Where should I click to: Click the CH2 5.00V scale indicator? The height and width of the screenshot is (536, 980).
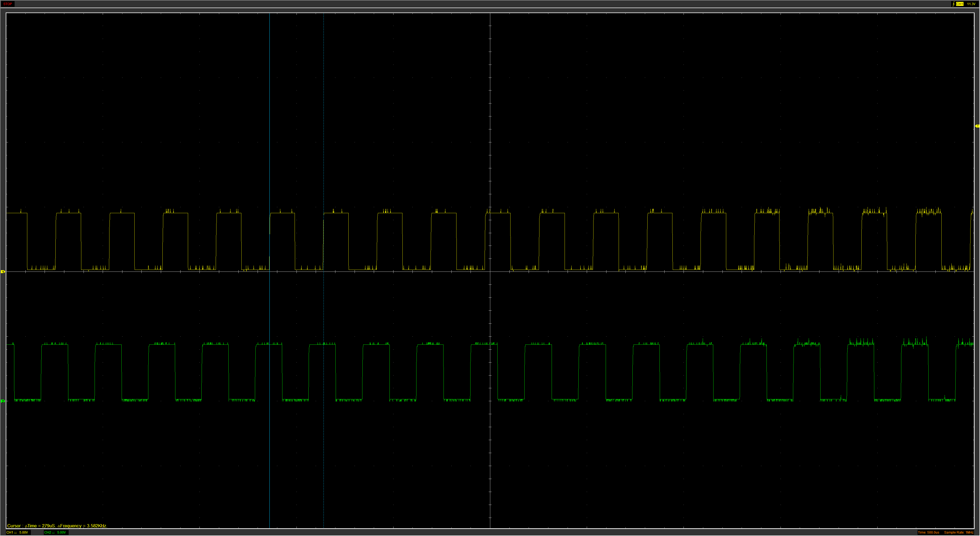61,532
